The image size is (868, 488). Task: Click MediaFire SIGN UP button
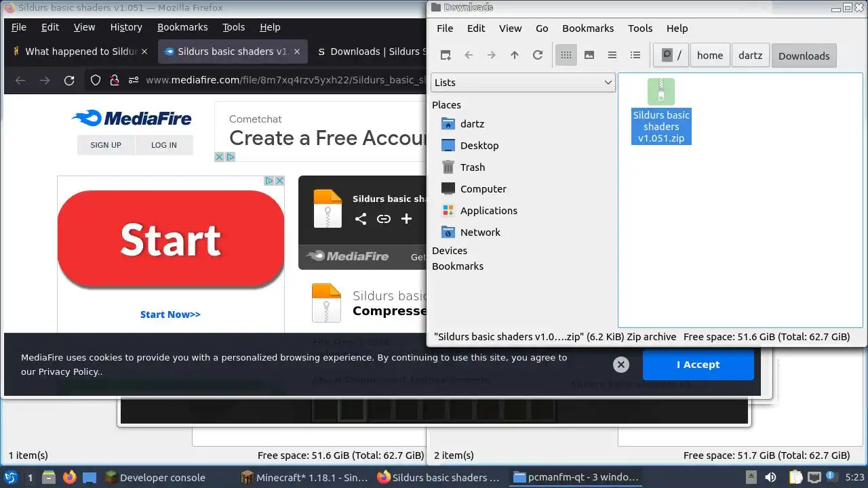[106, 145]
